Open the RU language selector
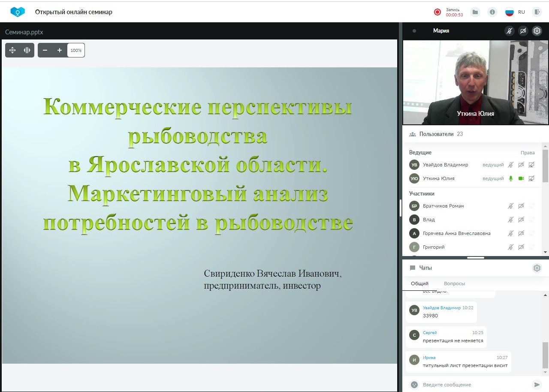This screenshot has height=392, width=549. (x=522, y=12)
